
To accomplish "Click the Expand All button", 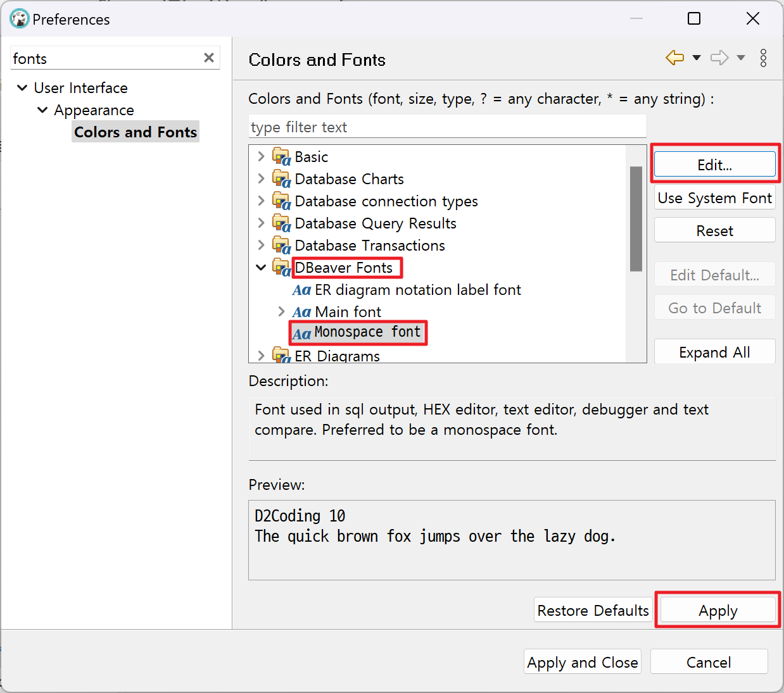I will (x=715, y=352).
